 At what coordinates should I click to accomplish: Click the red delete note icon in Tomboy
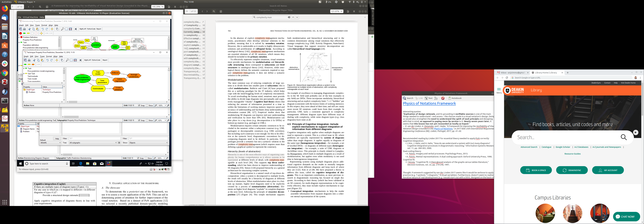(443, 98)
